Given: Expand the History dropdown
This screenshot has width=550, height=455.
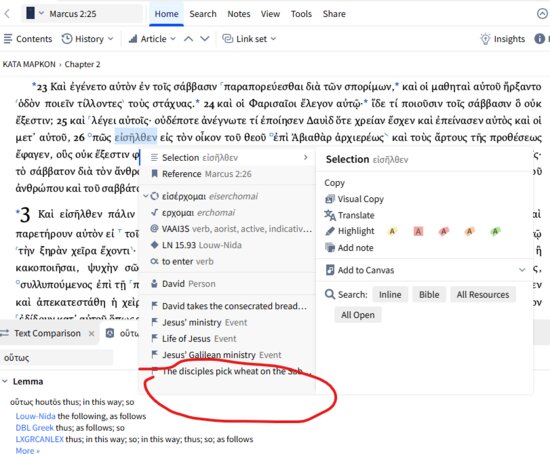Looking at the screenshot, I should pyautogui.click(x=110, y=39).
